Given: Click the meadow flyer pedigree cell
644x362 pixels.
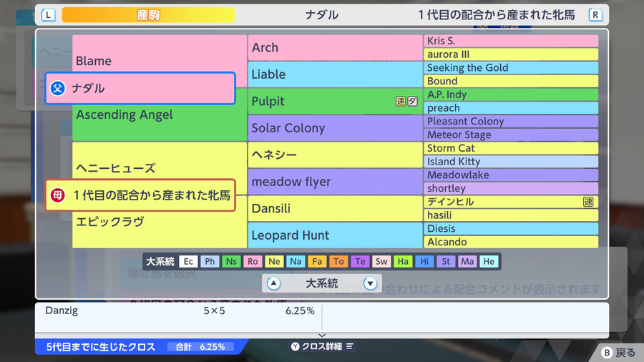Looking at the screenshot, I should point(335,182).
